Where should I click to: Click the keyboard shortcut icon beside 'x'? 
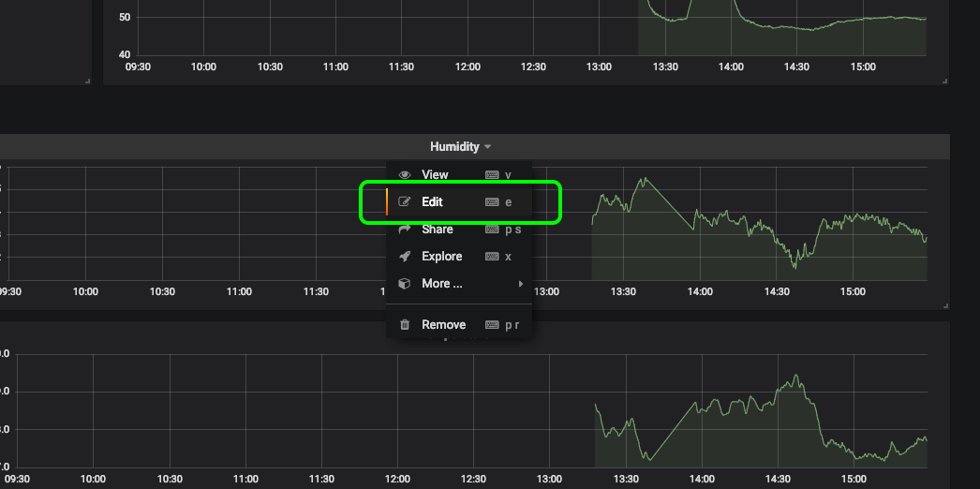492,257
